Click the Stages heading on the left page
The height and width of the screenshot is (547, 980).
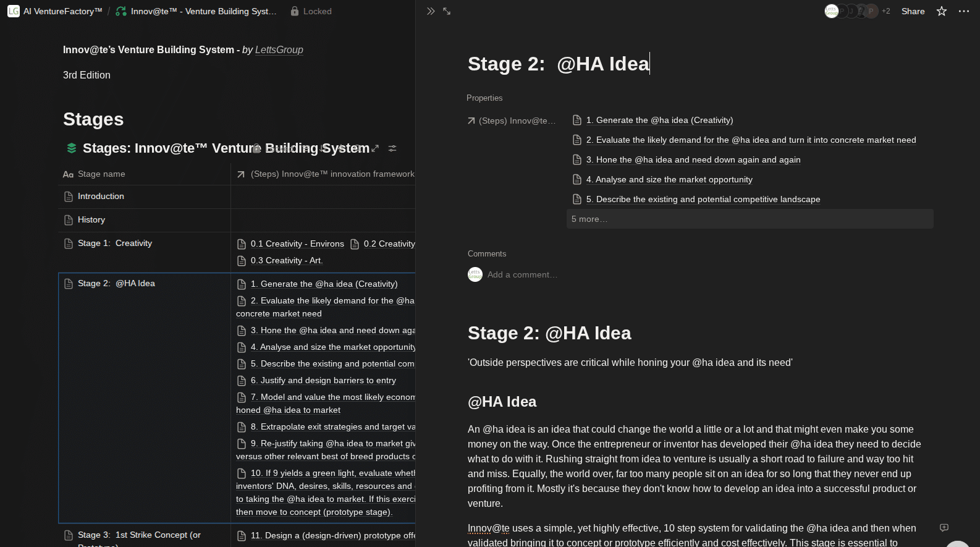(x=93, y=119)
